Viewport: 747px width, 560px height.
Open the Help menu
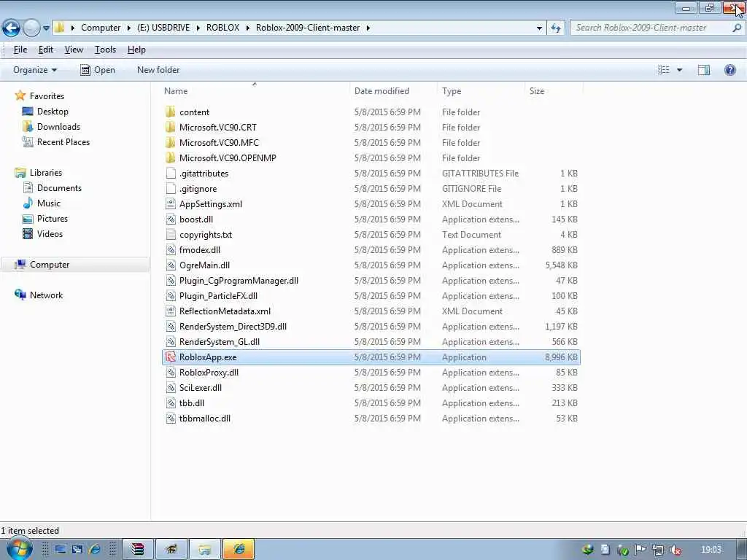click(136, 50)
